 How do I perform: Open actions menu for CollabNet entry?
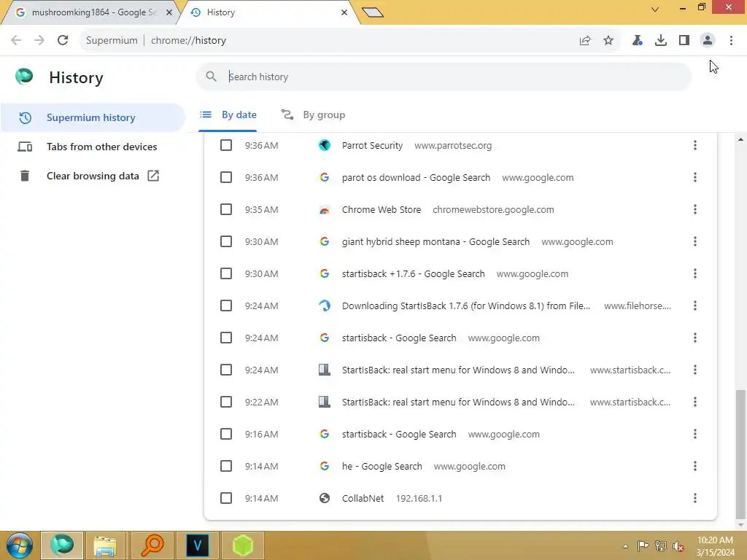(695, 498)
